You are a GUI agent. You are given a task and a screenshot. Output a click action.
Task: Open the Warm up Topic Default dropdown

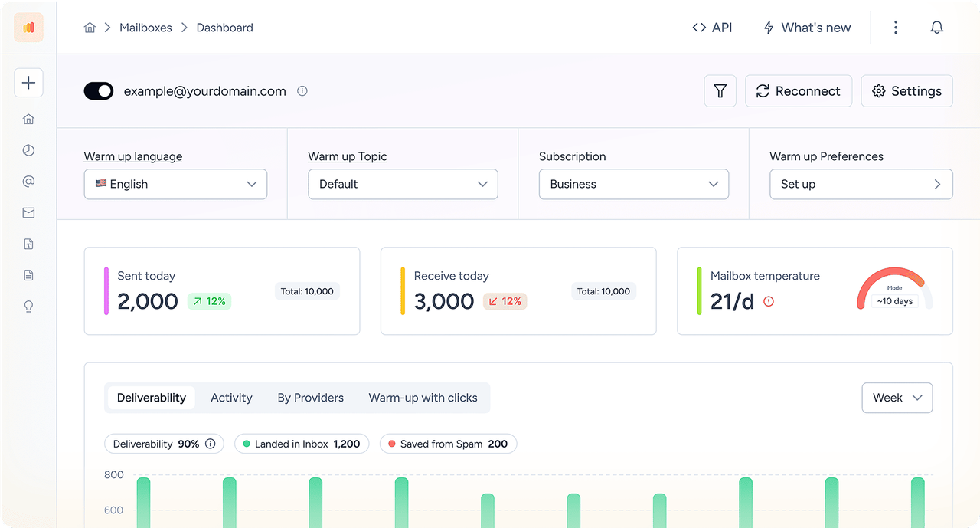403,184
